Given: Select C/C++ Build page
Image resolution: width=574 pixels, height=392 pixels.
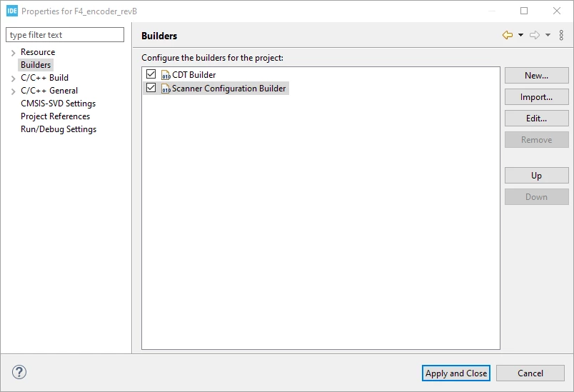Looking at the screenshot, I should pyautogui.click(x=45, y=78).
